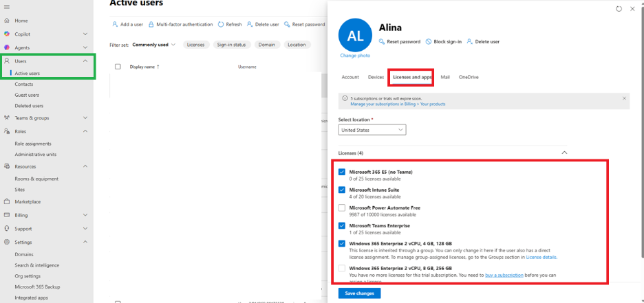Viewport: 644px width, 303px height.
Task: Click the Marketplace bag icon
Action: tap(7, 202)
